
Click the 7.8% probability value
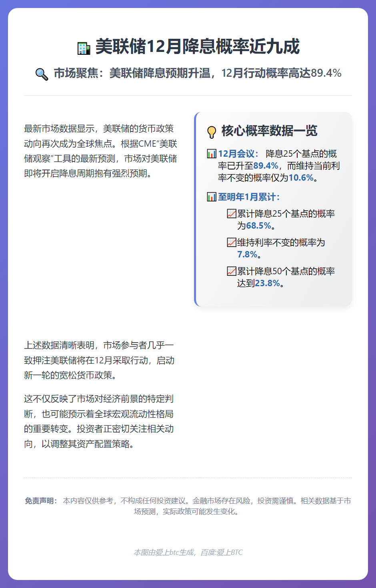(x=247, y=255)
